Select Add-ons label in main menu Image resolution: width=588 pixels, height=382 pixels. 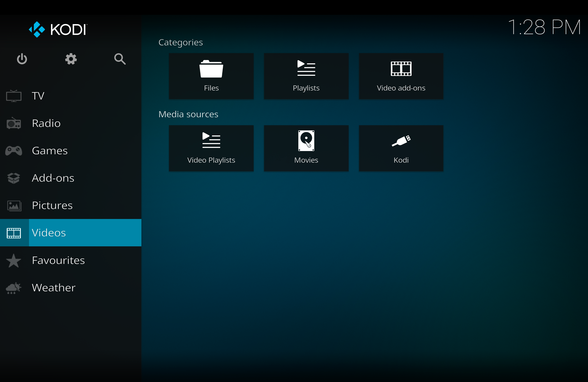click(53, 178)
